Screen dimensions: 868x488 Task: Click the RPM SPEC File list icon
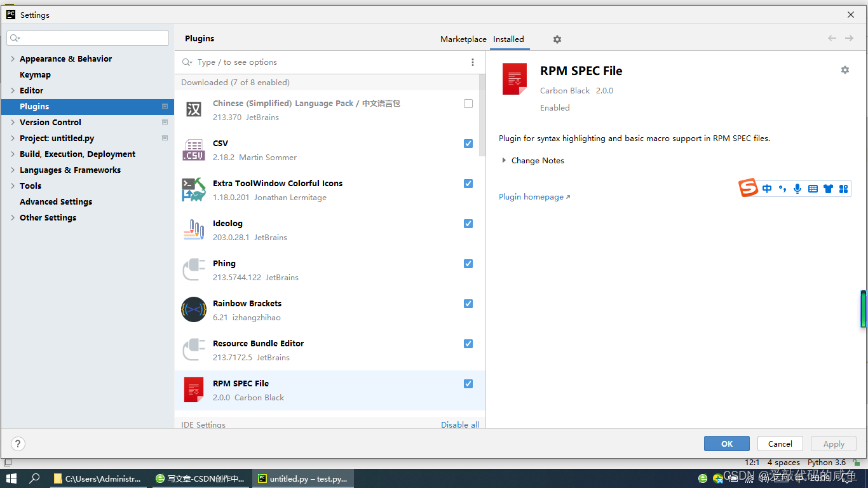click(194, 390)
